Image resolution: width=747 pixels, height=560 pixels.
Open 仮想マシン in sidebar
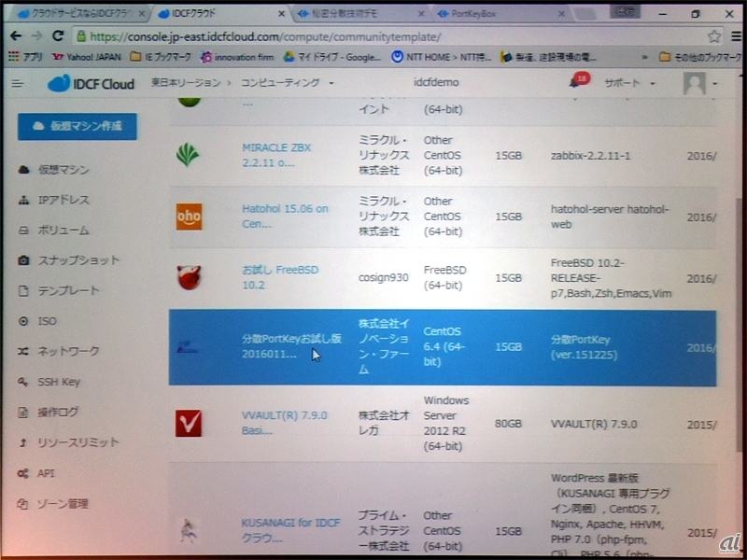[x=63, y=170]
